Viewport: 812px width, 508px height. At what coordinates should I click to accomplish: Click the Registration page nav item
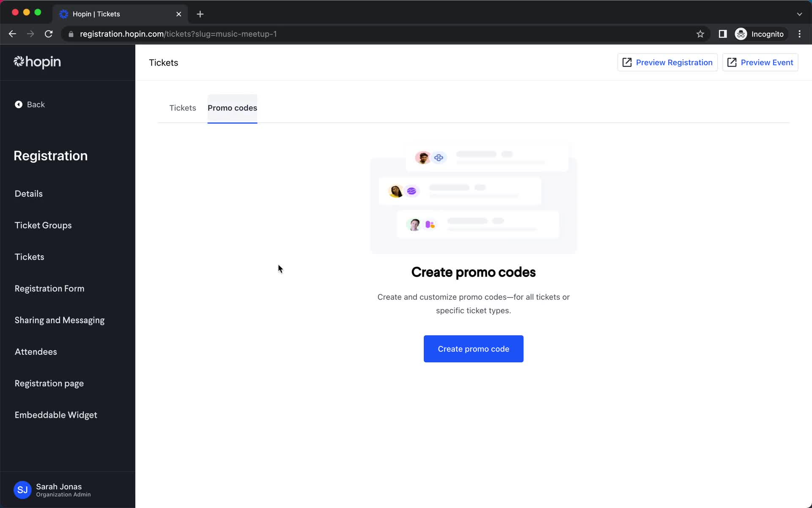pos(49,383)
